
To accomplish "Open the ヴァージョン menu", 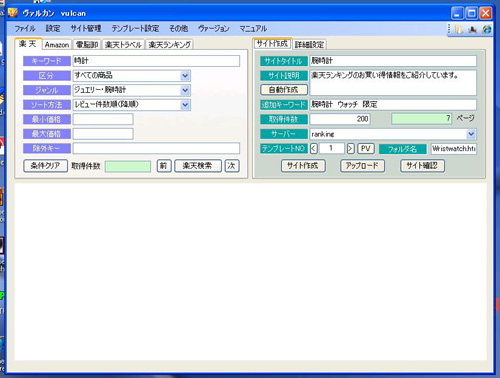I will click(x=214, y=29).
